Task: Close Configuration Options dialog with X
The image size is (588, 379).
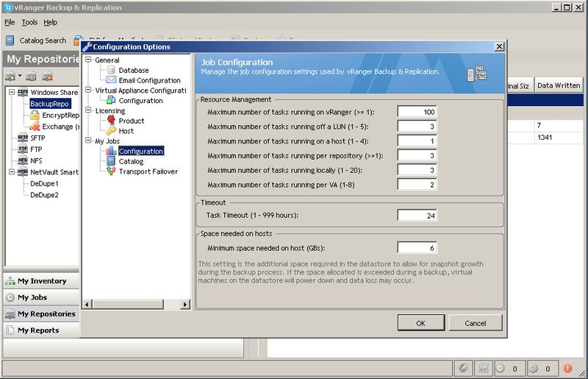Action: pyautogui.click(x=499, y=46)
